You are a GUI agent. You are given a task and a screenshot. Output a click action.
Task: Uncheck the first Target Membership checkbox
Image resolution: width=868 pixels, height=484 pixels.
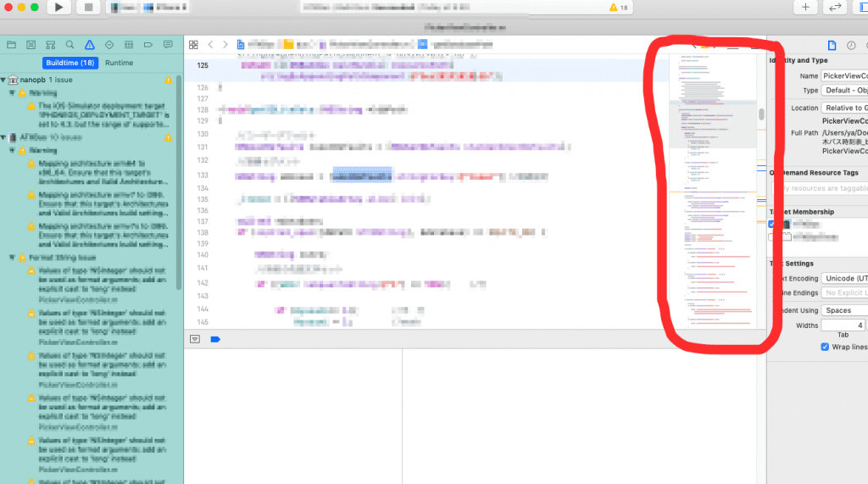point(773,224)
